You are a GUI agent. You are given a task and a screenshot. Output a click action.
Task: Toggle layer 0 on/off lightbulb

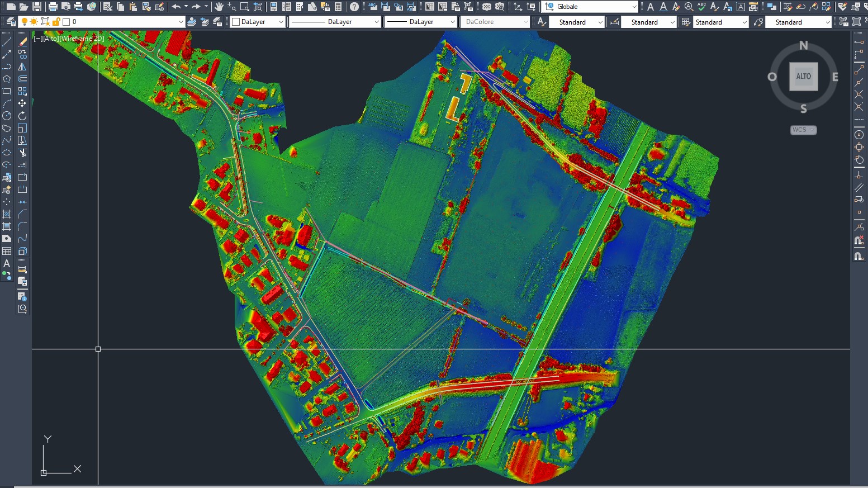click(x=25, y=22)
